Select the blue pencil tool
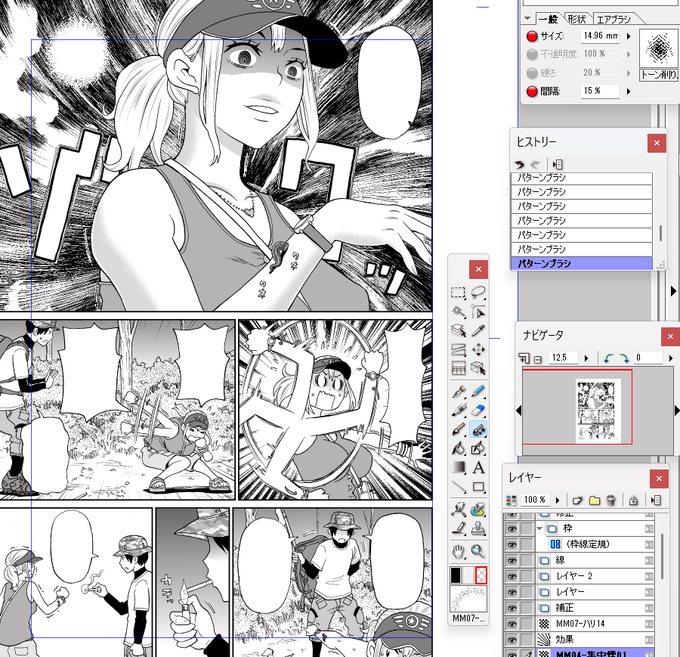Image resolution: width=680 pixels, height=657 pixels. (478, 391)
